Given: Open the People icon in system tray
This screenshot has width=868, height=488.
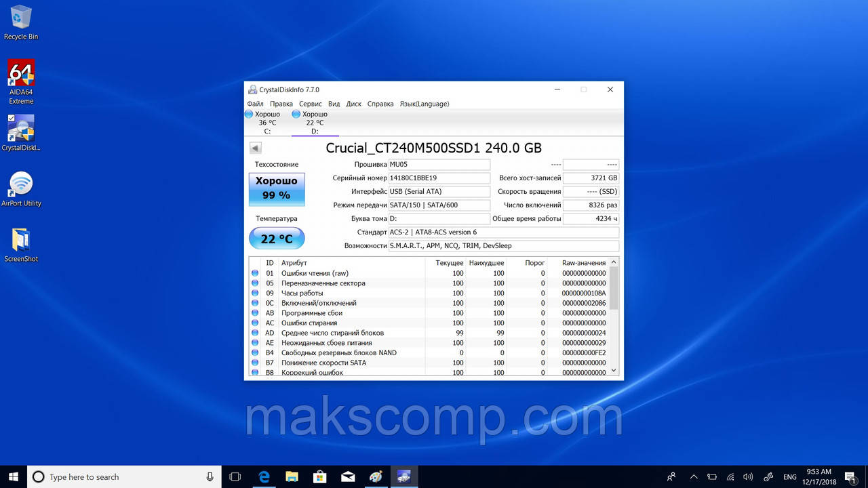Looking at the screenshot, I should coord(671,476).
